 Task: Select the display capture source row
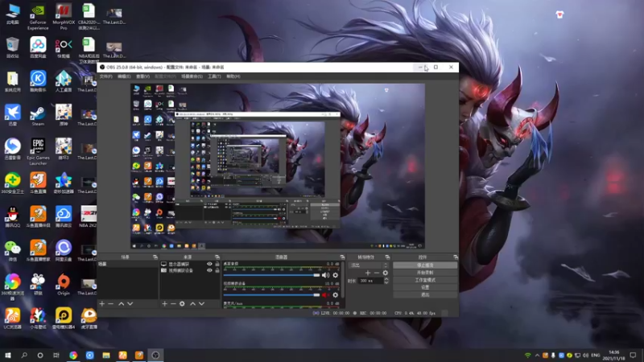190,264
